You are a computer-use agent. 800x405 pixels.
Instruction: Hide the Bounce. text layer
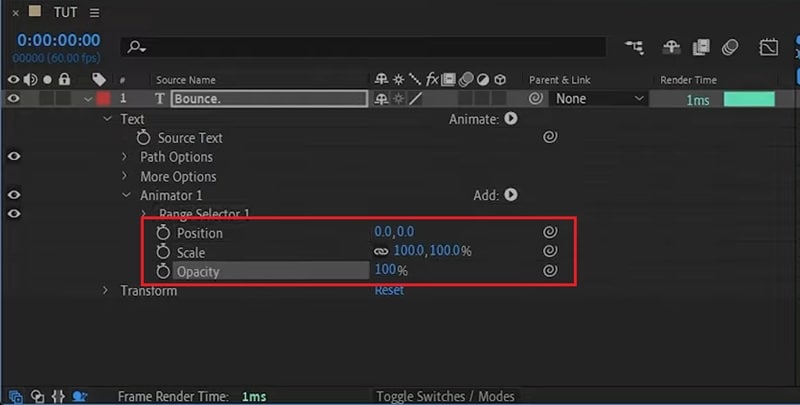point(14,98)
